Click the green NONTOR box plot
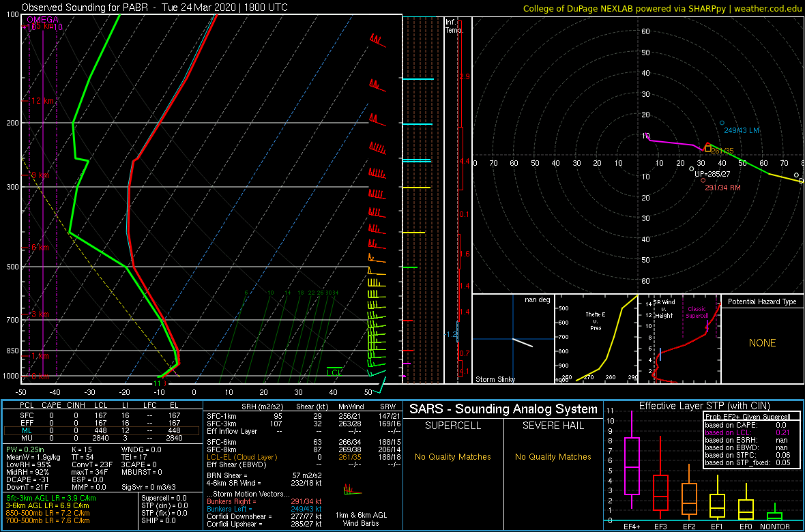805x532 pixels. 775,512
